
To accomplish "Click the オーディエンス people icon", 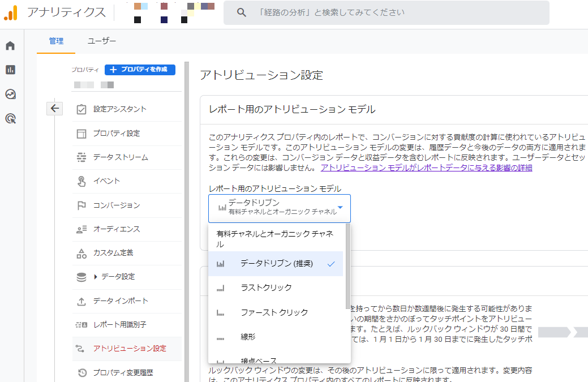I will pos(81,229).
